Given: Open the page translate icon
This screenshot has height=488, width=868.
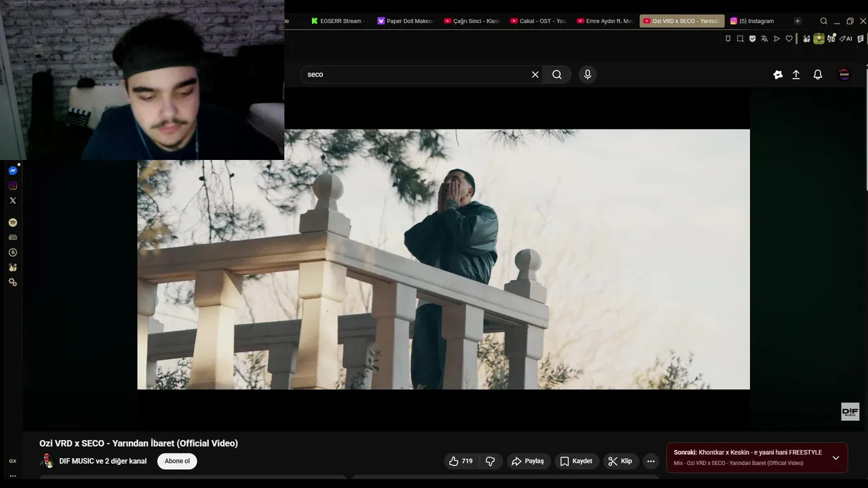Looking at the screenshot, I should [764, 39].
